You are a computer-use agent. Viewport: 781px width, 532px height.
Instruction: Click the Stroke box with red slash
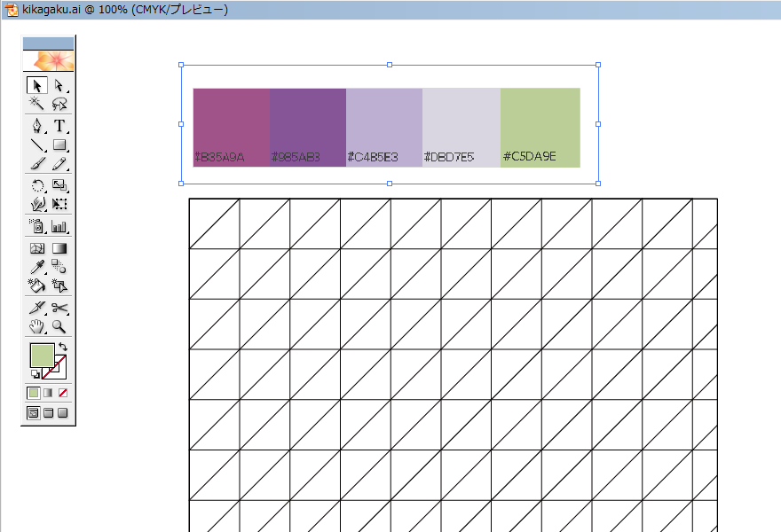59,372
